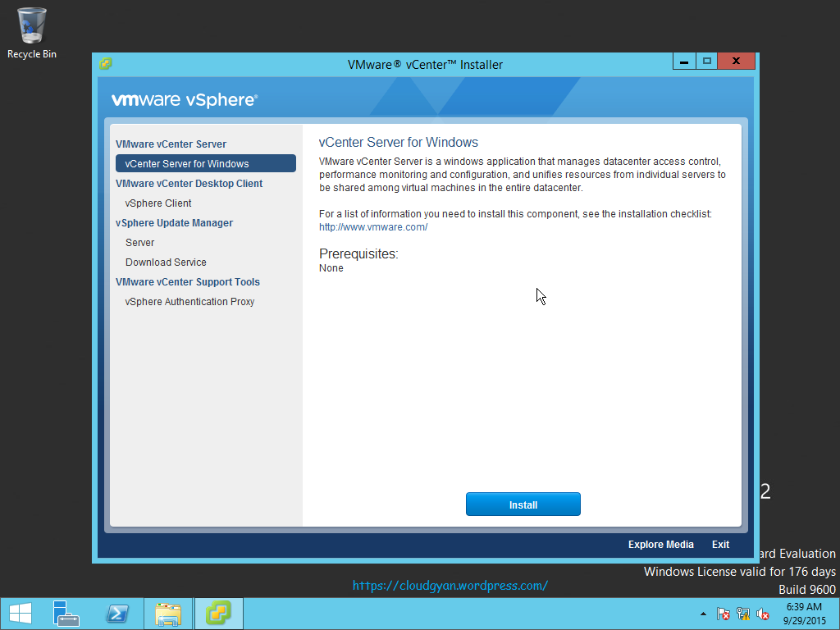
Task: Maximize the vCenter Installer window
Action: click(706, 61)
